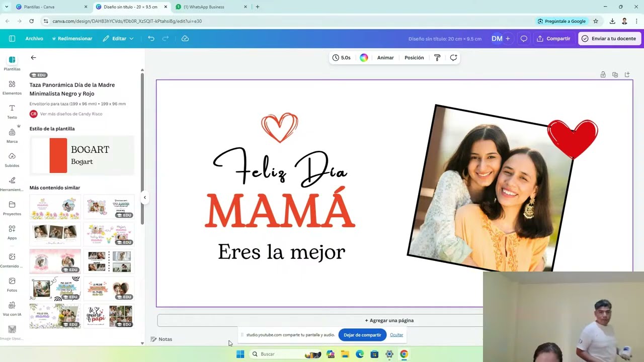The image size is (644, 362).
Task: Apply the Bogart template style
Action: [82, 155]
